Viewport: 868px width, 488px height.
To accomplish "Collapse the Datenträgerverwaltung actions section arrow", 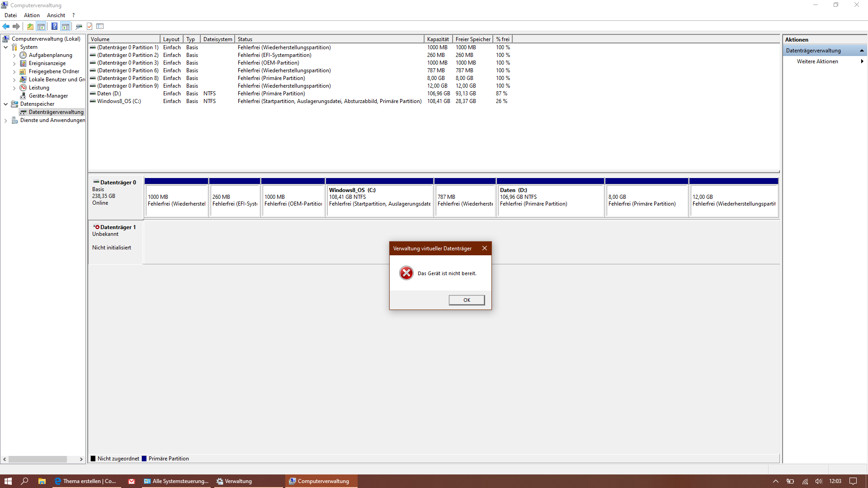I will coord(862,51).
